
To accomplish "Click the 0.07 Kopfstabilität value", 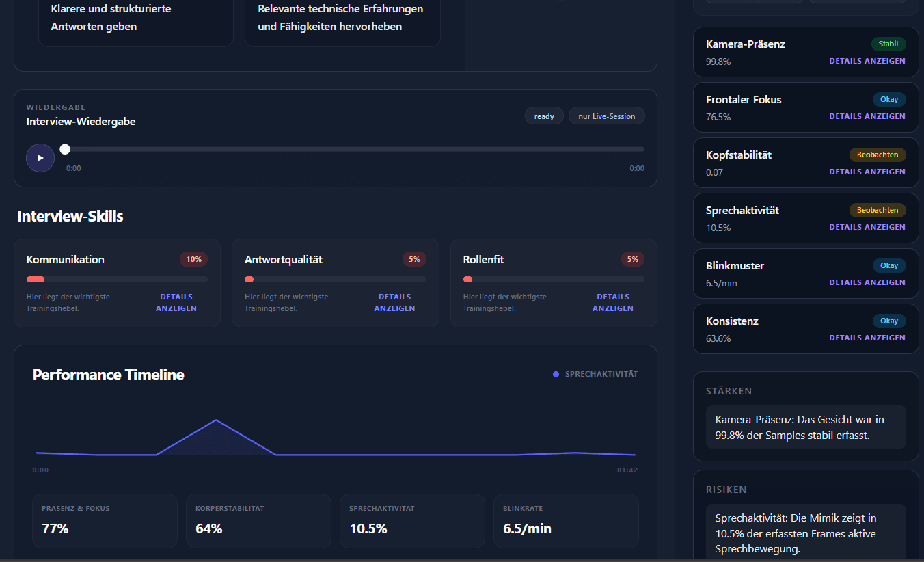I will 714,172.
